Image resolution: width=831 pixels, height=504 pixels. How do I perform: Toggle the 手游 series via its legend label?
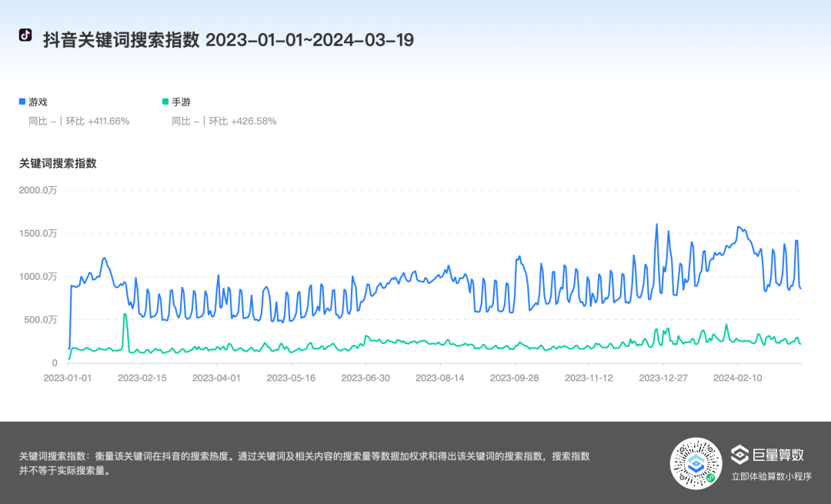coord(181,102)
